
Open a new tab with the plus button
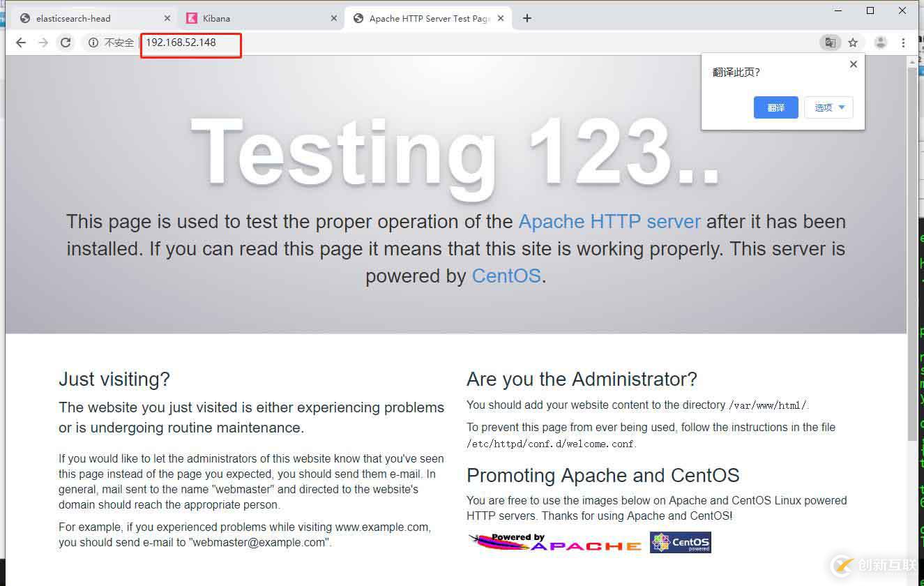tap(527, 18)
